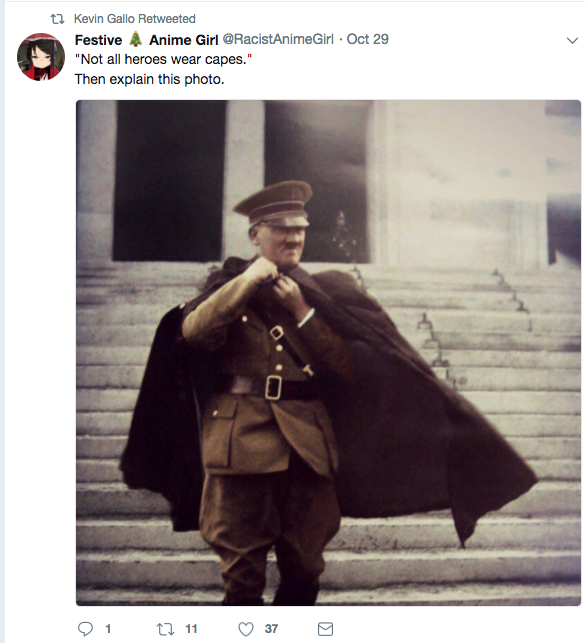Send via direct message envelope icon
The height and width of the screenshot is (643, 585).
(x=326, y=629)
